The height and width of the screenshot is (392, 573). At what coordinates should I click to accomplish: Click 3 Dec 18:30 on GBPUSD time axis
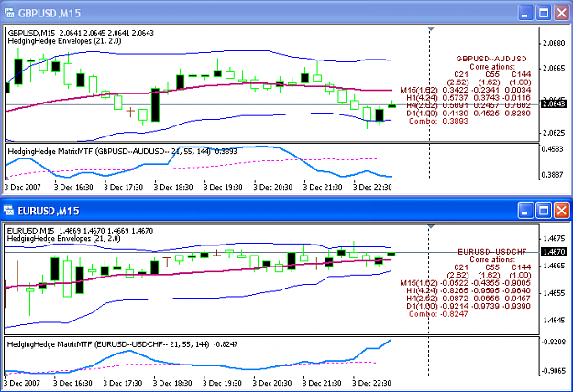pos(173,187)
